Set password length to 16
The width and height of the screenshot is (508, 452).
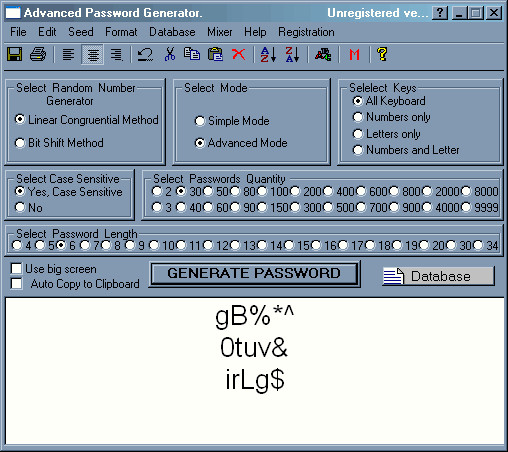(x=315, y=245)
